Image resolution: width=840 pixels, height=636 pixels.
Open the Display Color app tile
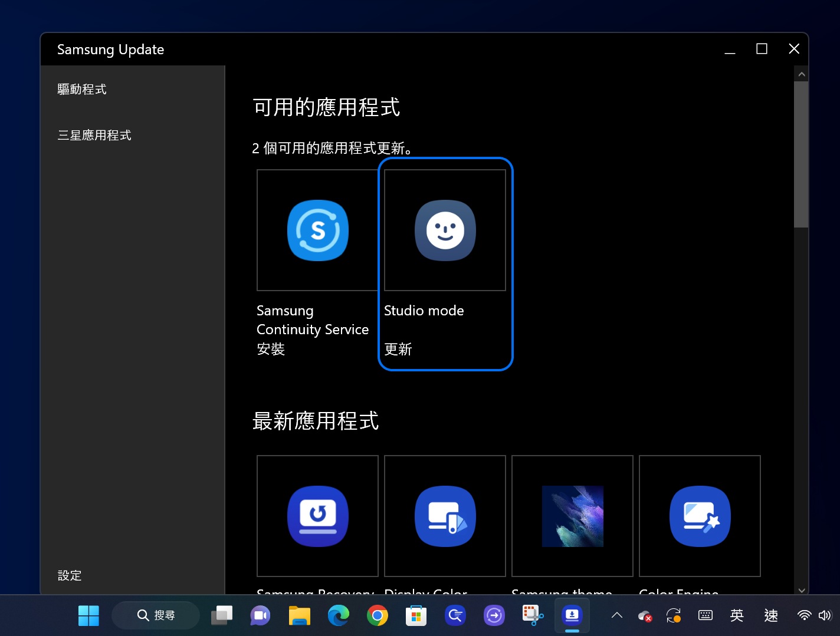pyautogui.click(x=445, y=516)
